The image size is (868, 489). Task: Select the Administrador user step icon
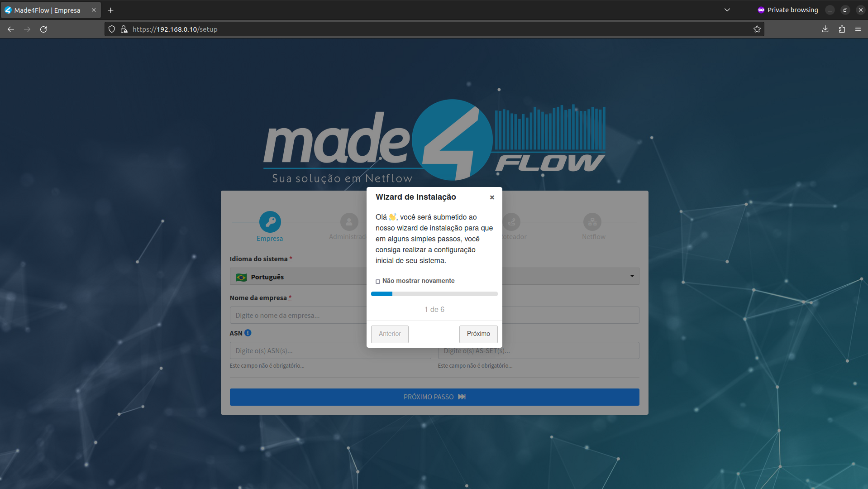[349, 222]
